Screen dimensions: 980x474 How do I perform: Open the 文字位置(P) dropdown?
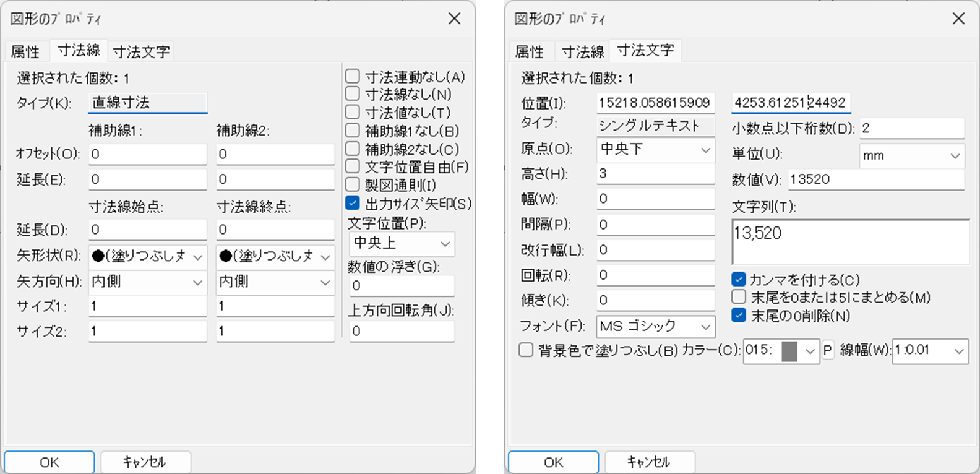tap(401, 244)
